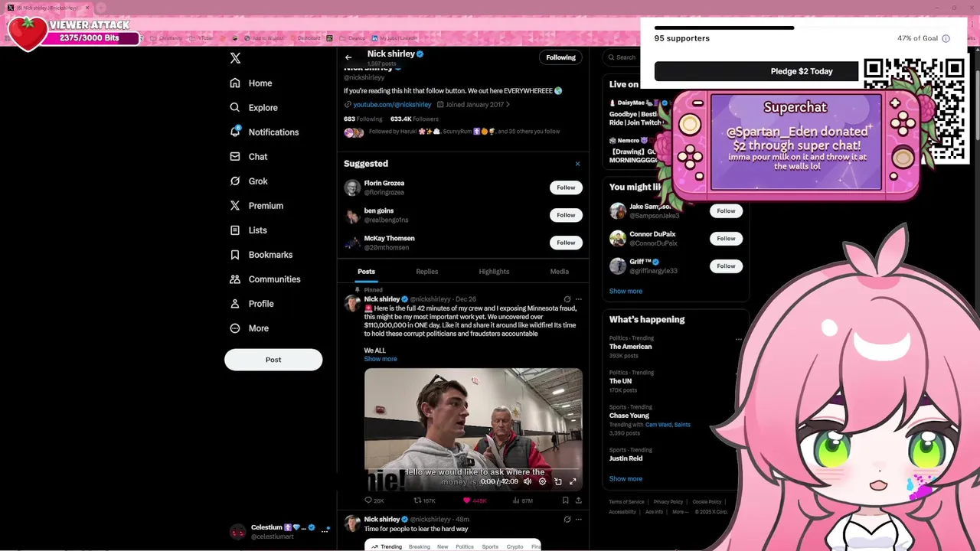
Task: Open Premium in sidebar
Action: (x=256, y=205)
